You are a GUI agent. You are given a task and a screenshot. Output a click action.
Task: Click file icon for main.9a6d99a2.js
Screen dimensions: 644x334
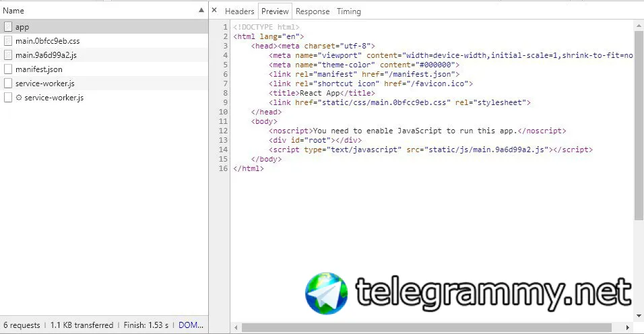point(8,55)
